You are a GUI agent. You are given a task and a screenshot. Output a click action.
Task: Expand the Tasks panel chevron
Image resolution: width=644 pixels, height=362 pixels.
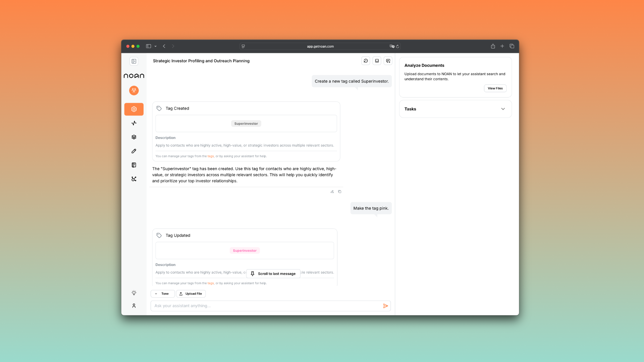click(503, 109)
